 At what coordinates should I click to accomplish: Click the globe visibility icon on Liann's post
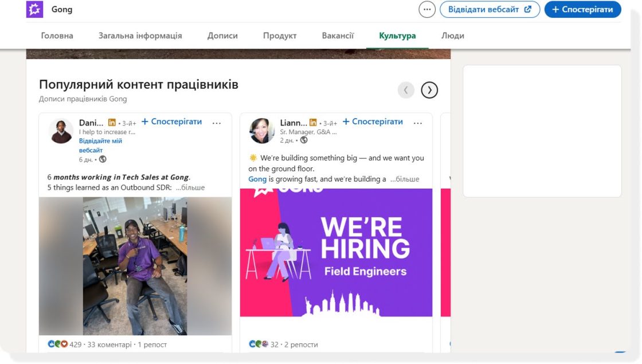tap(304, 140)
